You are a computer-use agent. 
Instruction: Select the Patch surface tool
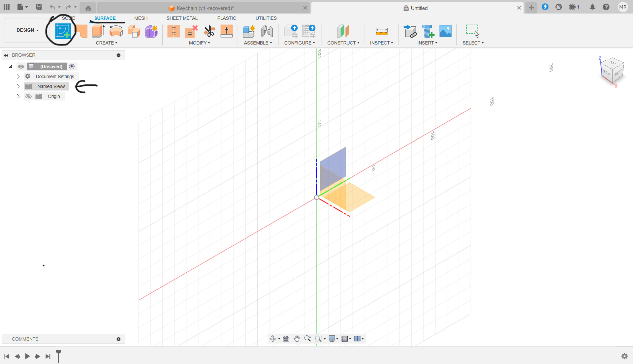coord(82,32)
